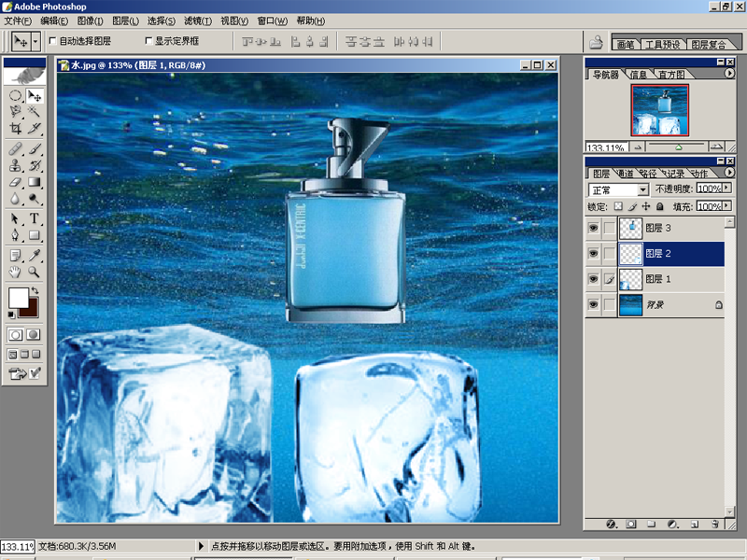
Task: Hide the 图层 1 layer via its eye
Action: [593, 279]
